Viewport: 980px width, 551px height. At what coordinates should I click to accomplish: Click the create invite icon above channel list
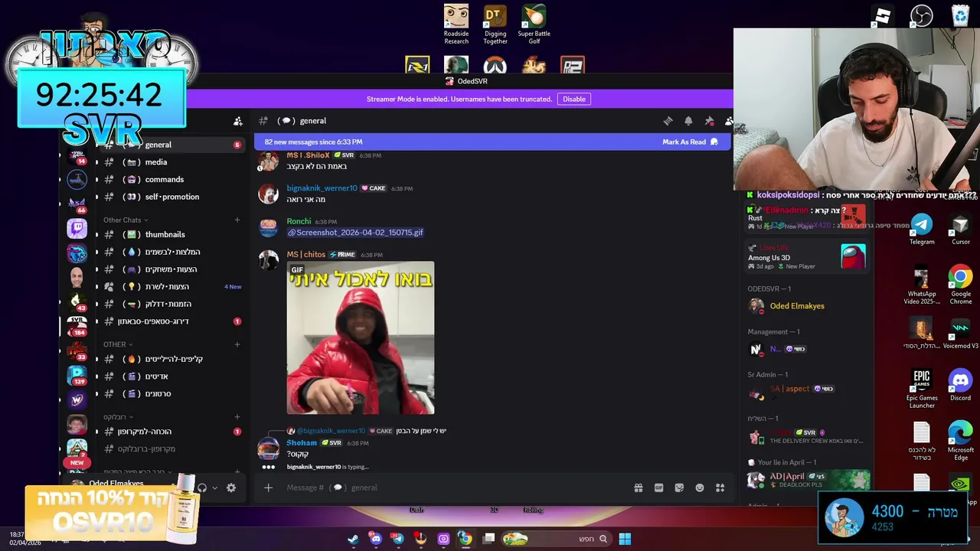click(238, 121)
